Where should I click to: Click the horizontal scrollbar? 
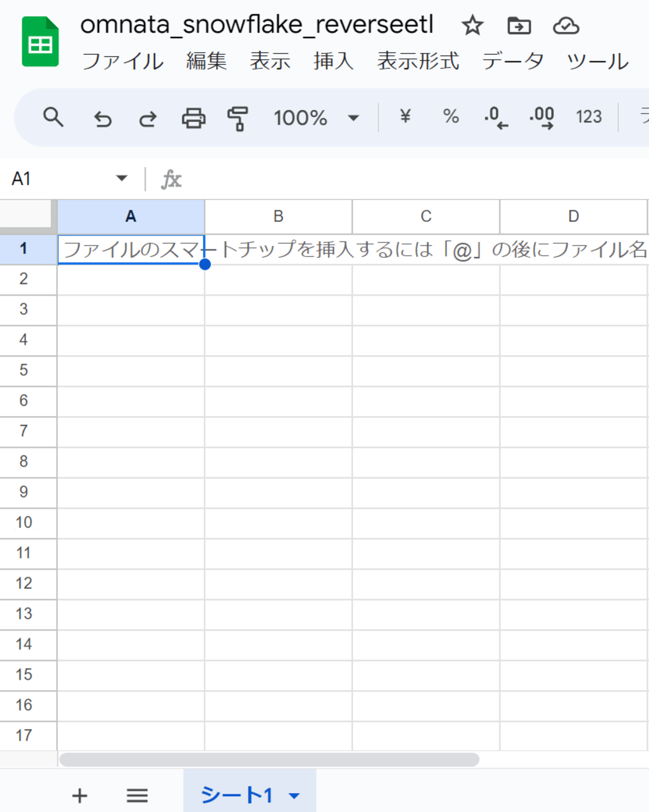269,759
